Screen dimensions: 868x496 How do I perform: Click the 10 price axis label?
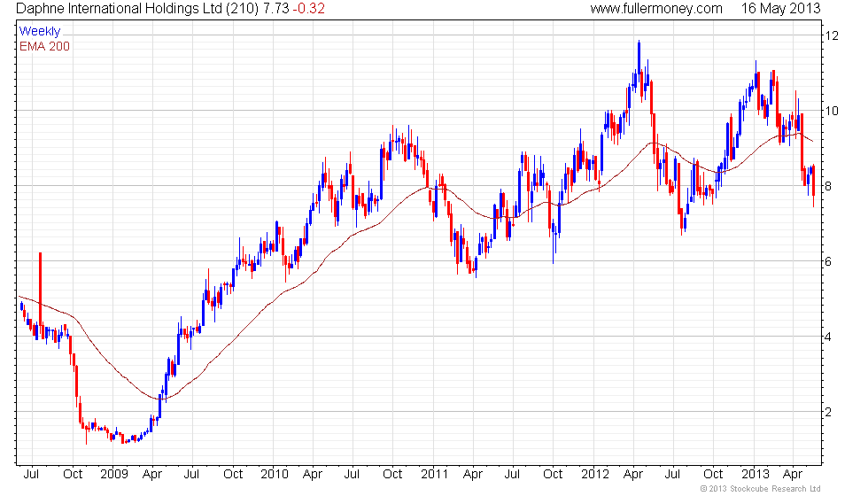pyautogui.click(x=832, y=111)
